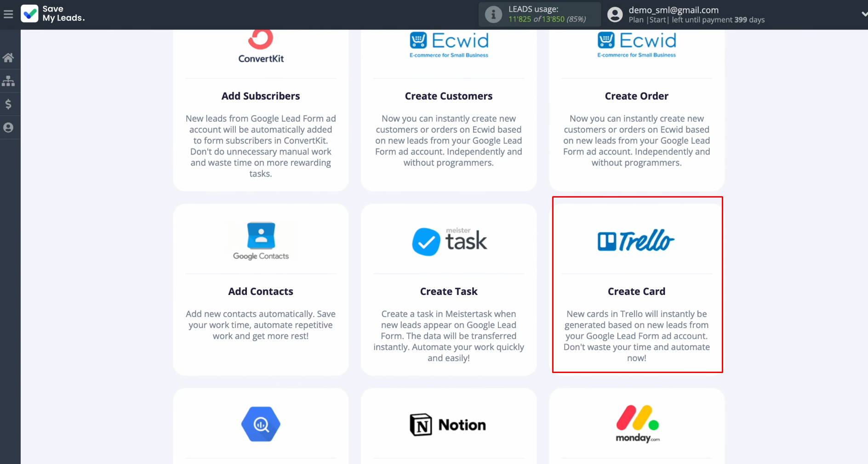The image size is (868, 464).
Task: Click the ConvertKit subscribers description text
Action: point(261,146)
